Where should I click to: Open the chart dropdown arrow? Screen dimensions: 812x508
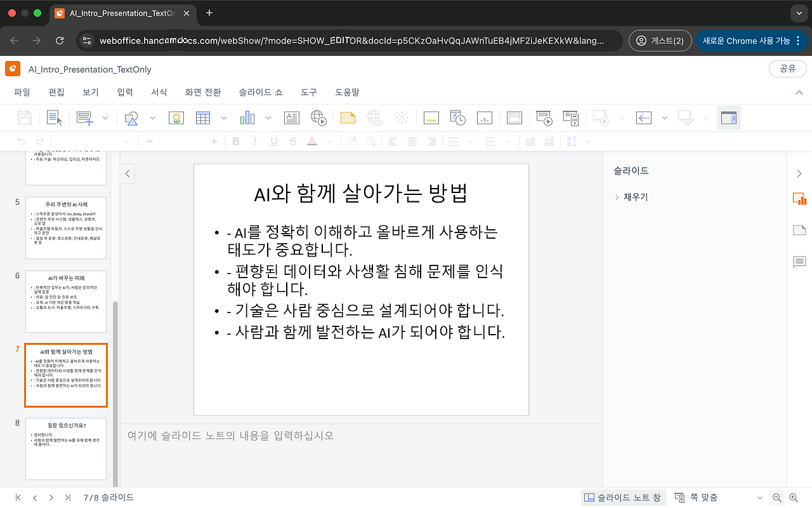coord(268,117)
